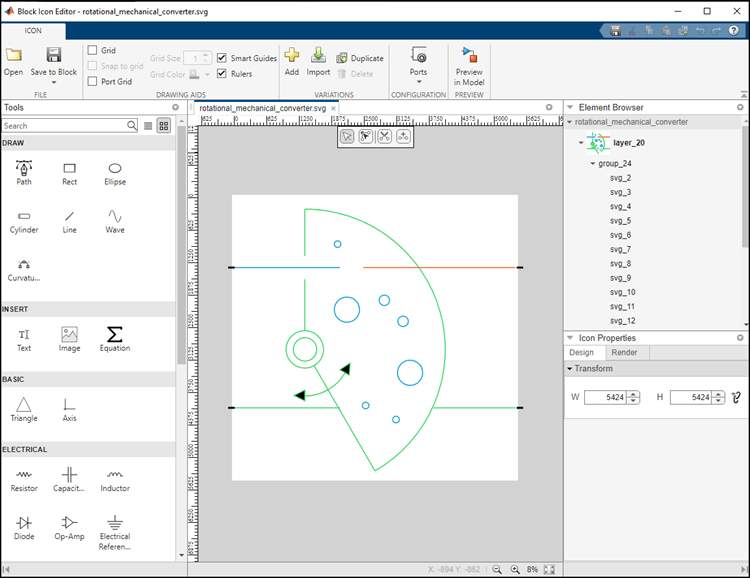
Task: Click the Import variation button
Action: click(318, 61)
